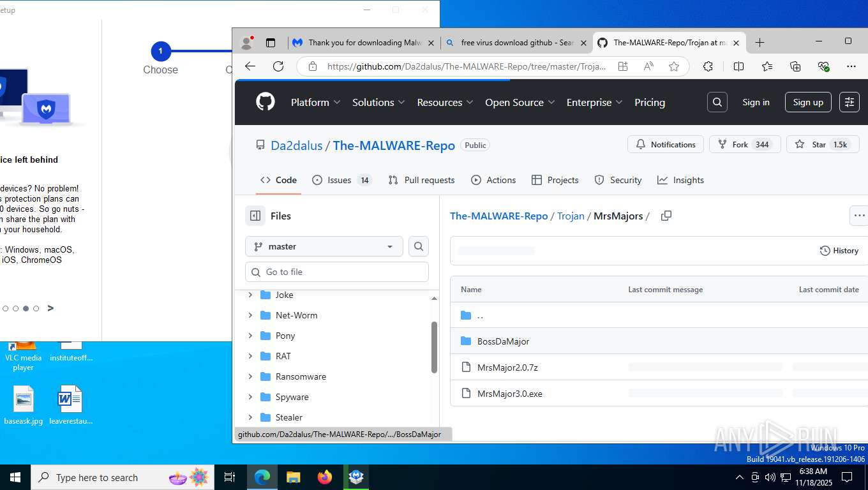Open the Pricing link
This screenshot has width=868, height=490.
point(650,102)
